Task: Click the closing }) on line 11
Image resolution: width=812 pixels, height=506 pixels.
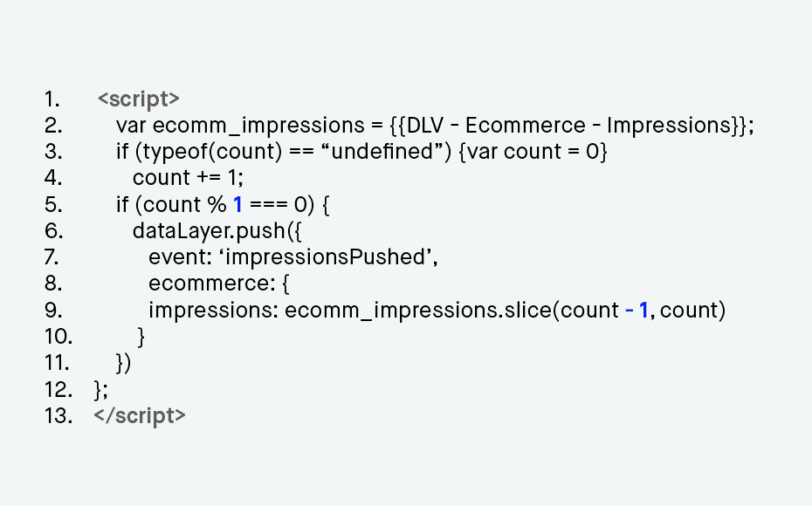Action: [124, 363]
